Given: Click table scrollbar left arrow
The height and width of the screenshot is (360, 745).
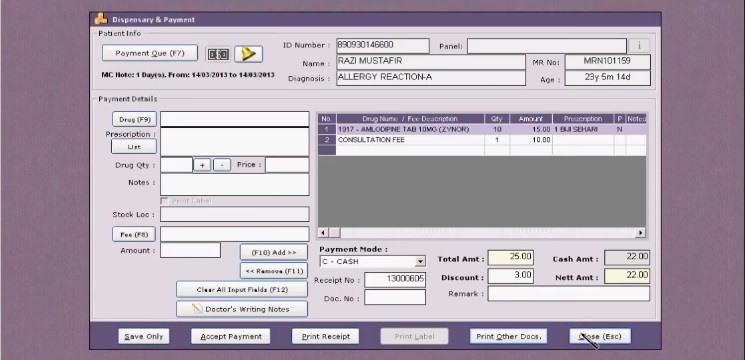Looking at the screenshot, I should coord(323,233).
